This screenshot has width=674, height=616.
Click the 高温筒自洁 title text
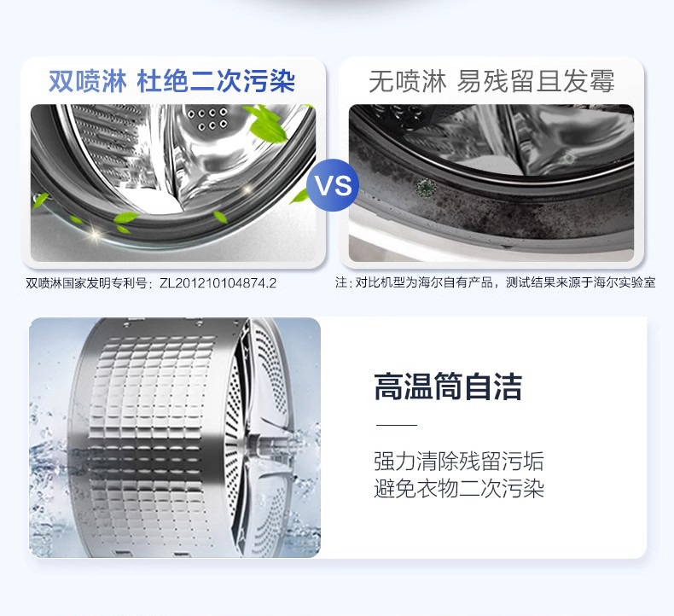(448, 386)
